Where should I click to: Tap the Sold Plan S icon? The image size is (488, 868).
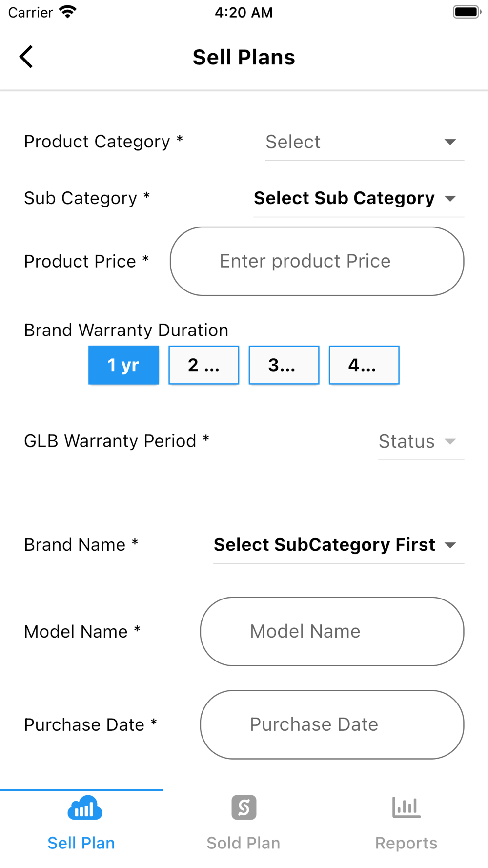[x=244, y=807]
